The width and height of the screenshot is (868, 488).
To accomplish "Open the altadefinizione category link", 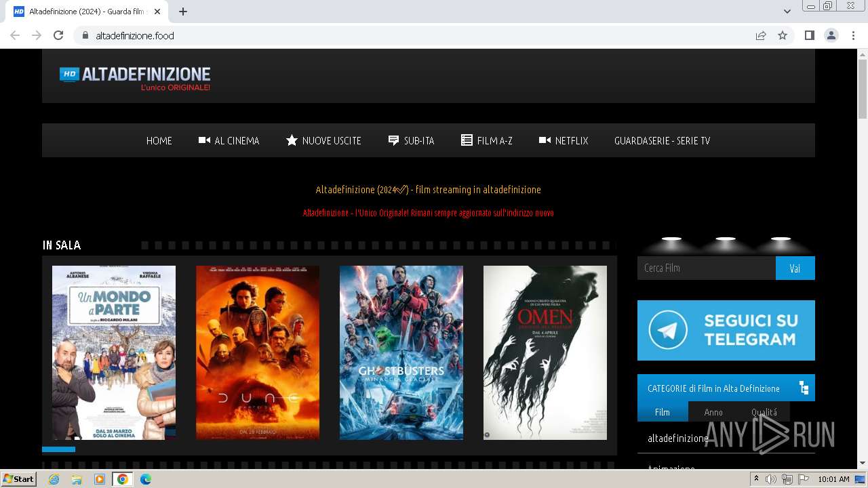I will click(678, 438).
